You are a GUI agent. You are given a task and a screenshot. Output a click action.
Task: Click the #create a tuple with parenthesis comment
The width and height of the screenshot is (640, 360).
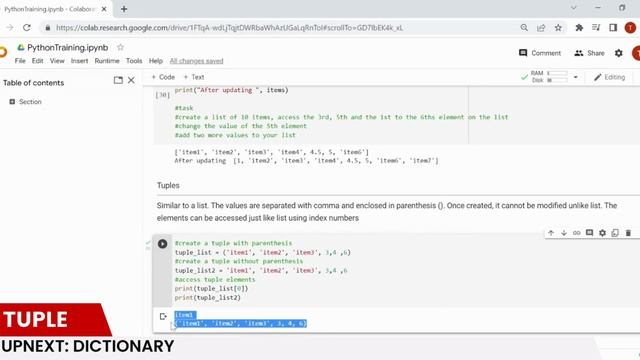tap(233, 243)
